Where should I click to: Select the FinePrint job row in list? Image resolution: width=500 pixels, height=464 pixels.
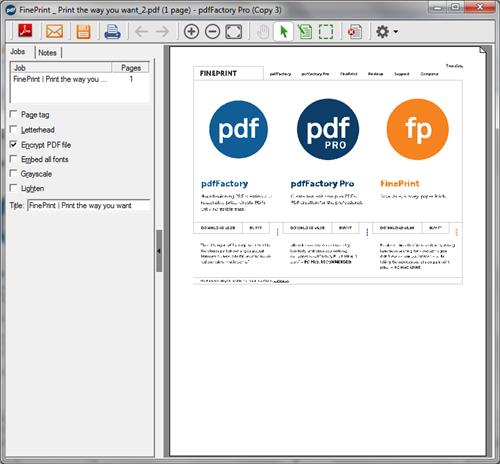tap(79, 79)
